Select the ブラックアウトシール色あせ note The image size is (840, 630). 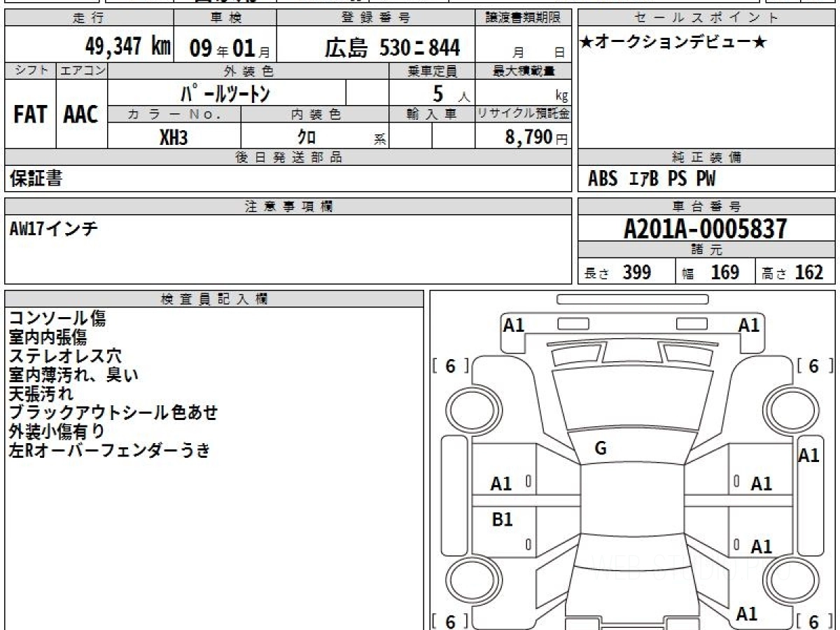click(113, 413)
